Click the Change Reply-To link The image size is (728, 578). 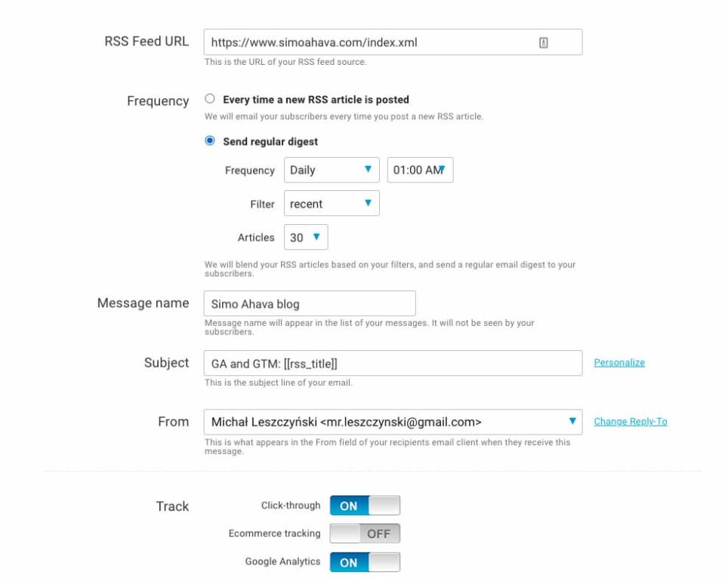tap(631, 422)
